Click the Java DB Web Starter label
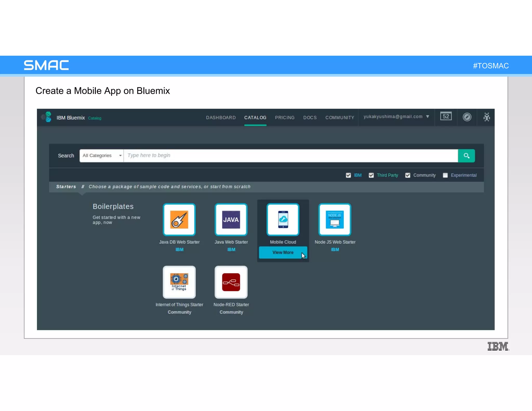Screen dimensions: 532x411 (179, 242)
